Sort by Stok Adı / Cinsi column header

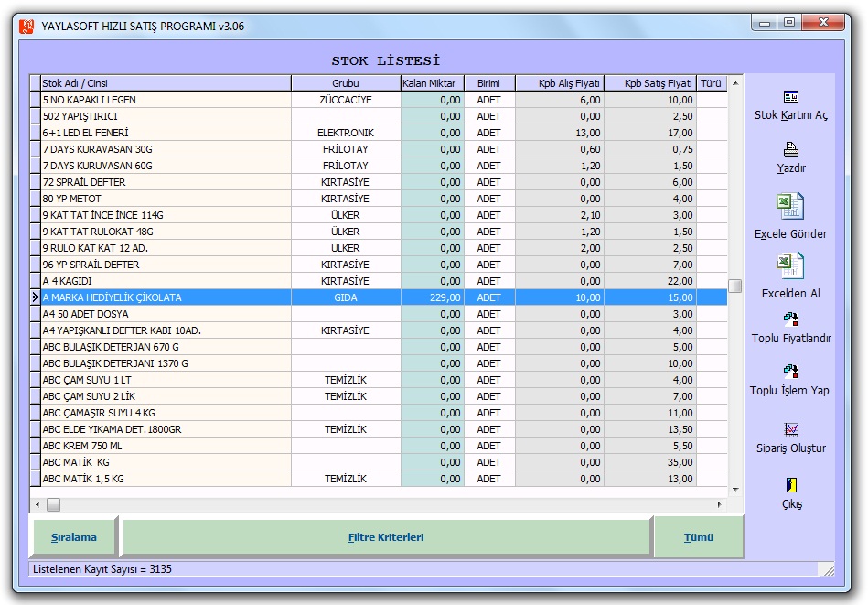click(166, 83)
